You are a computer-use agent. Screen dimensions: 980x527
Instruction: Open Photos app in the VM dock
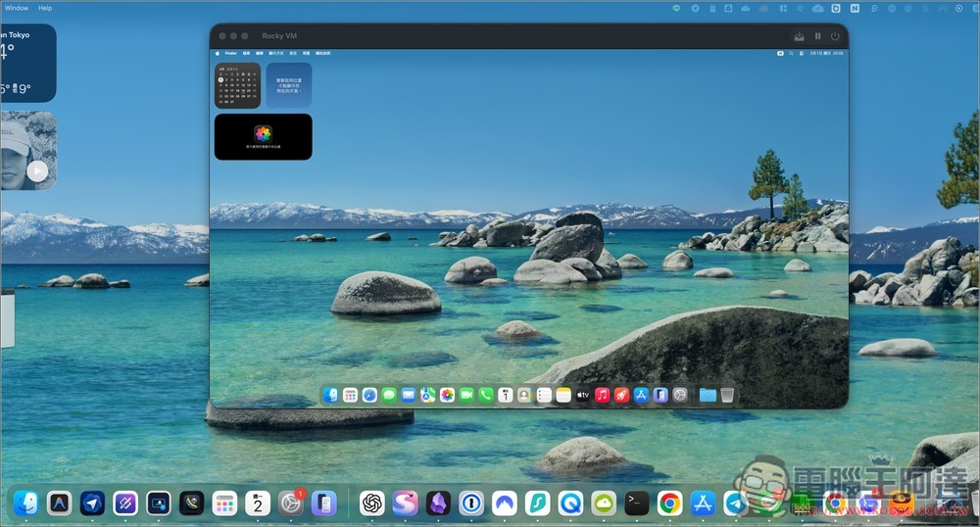point(447,395)
